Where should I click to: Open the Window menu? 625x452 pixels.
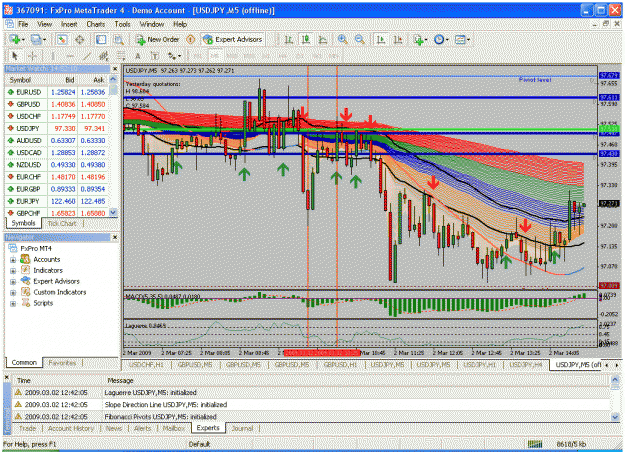coord(152,24)
